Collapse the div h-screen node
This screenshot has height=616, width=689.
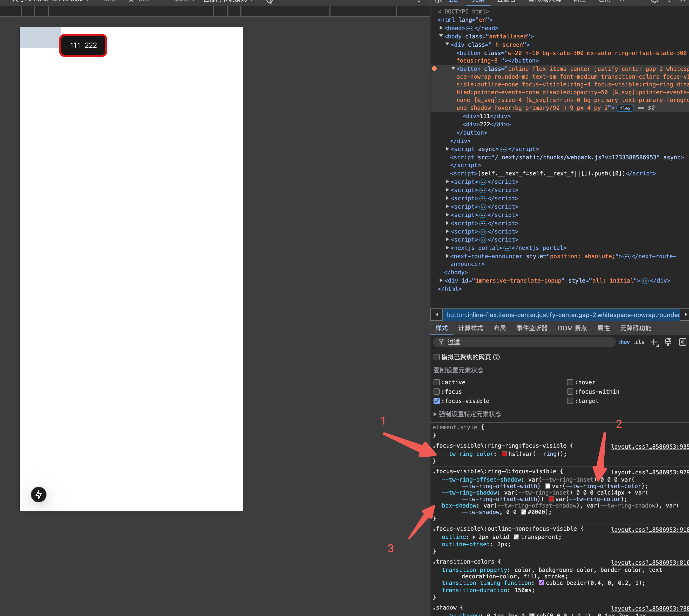(x=447, y=44)
